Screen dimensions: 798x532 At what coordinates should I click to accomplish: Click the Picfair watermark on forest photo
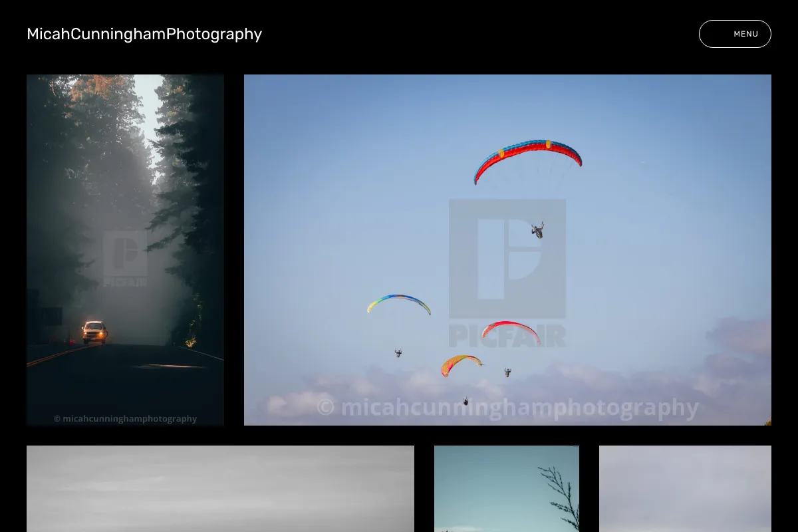pos(125,259)
